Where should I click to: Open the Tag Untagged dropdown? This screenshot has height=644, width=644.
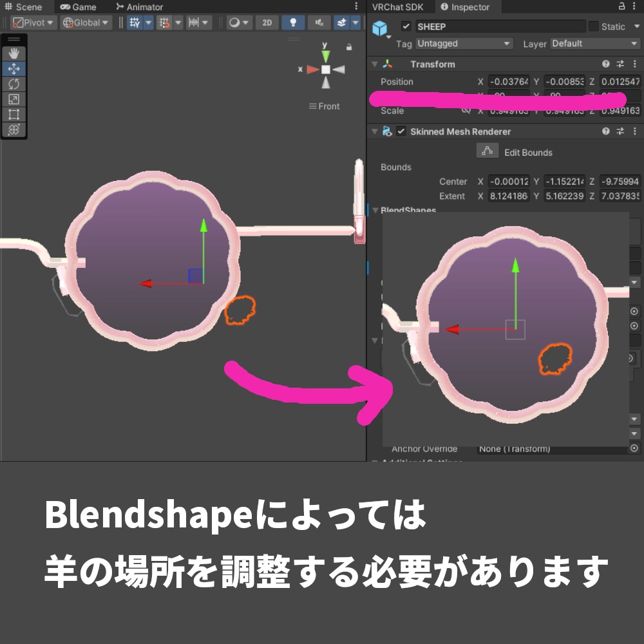464,43
